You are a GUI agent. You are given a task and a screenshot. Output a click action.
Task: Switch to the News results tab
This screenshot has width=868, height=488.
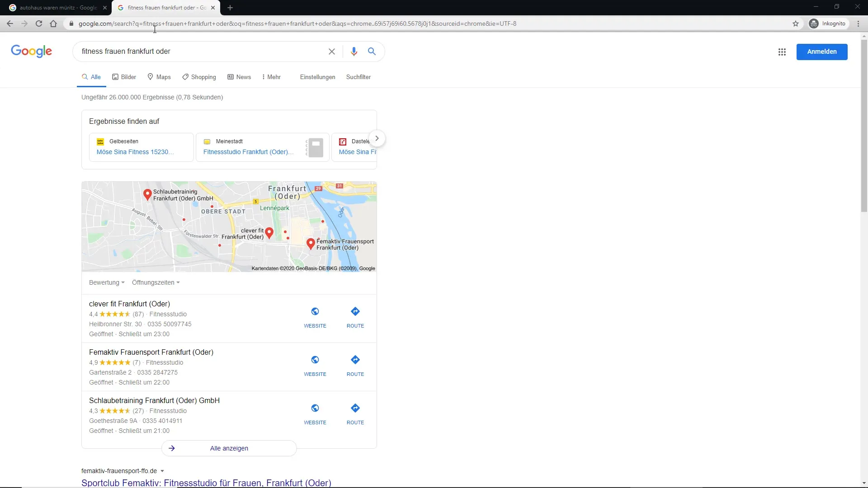[x=239, y=77]
